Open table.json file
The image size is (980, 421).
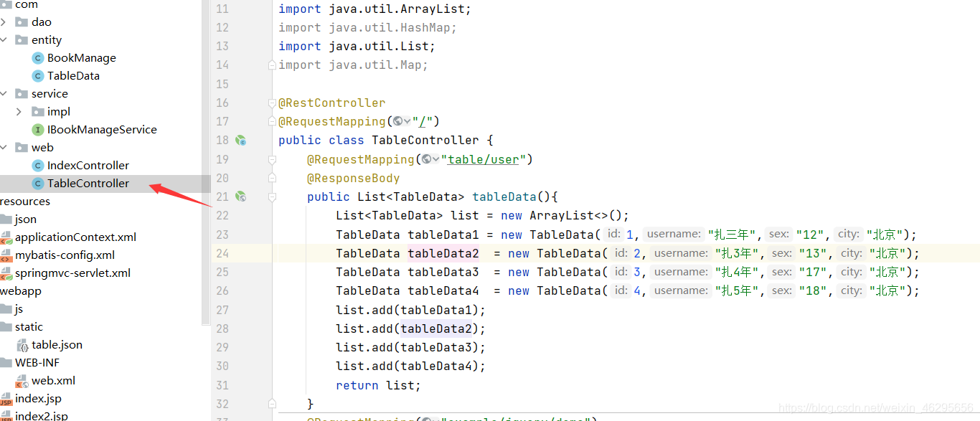(57, 345)
